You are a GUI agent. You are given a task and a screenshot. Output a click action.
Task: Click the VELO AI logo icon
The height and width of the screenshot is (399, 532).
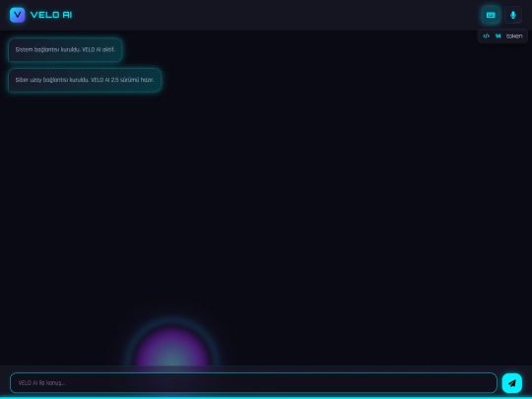[18, 15]
